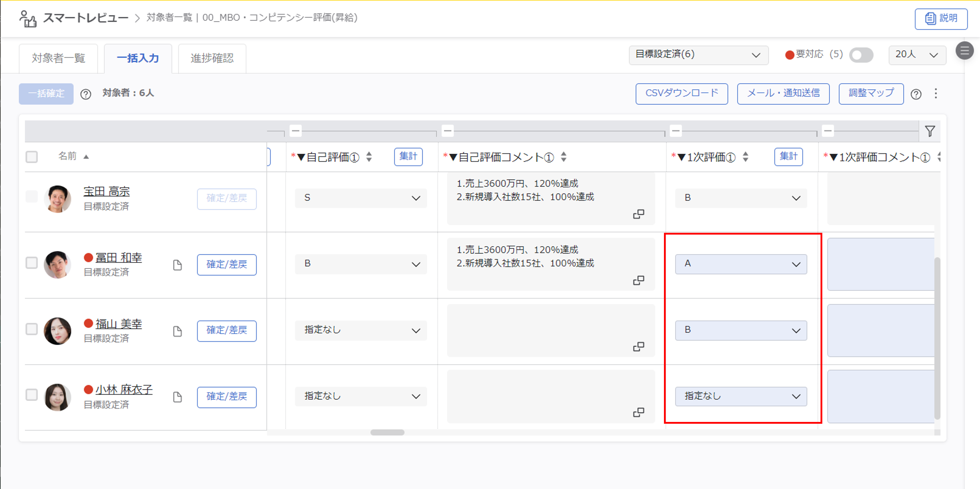Check the checkbox for 冨田 和幸
Screen dimensions: 980x489
coord(32,263)
